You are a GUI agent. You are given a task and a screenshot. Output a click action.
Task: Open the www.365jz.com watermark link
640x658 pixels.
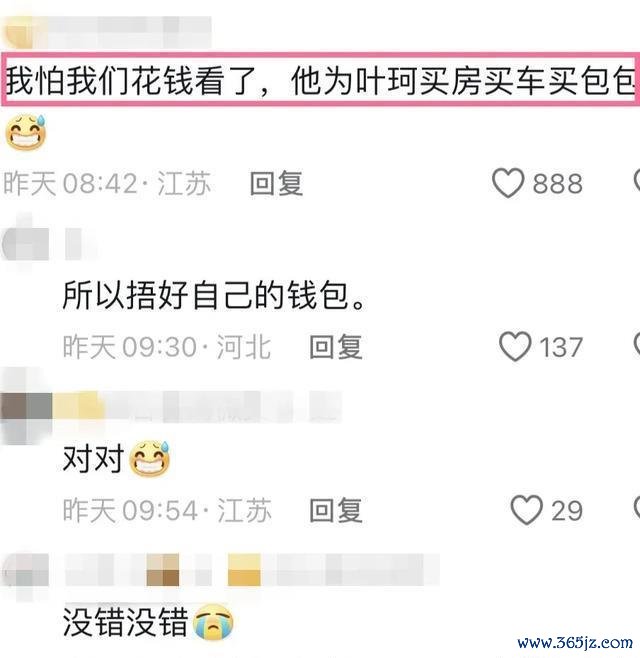[575, 642]
